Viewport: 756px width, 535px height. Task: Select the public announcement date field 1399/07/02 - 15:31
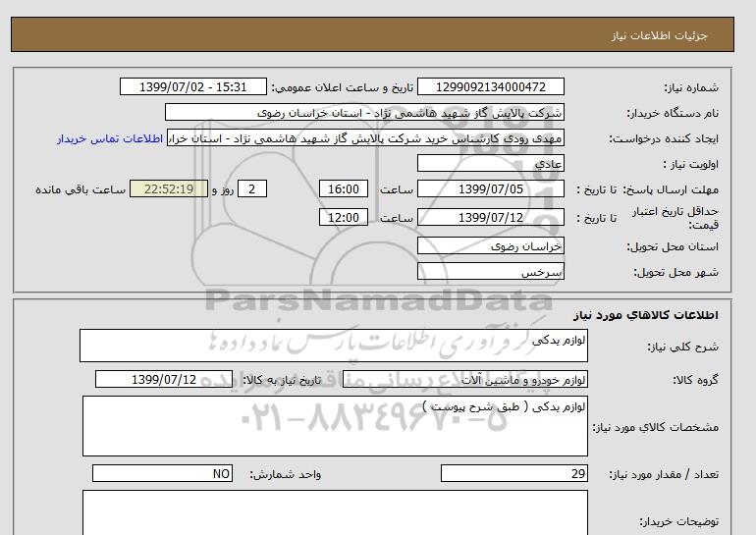(192, 86)
